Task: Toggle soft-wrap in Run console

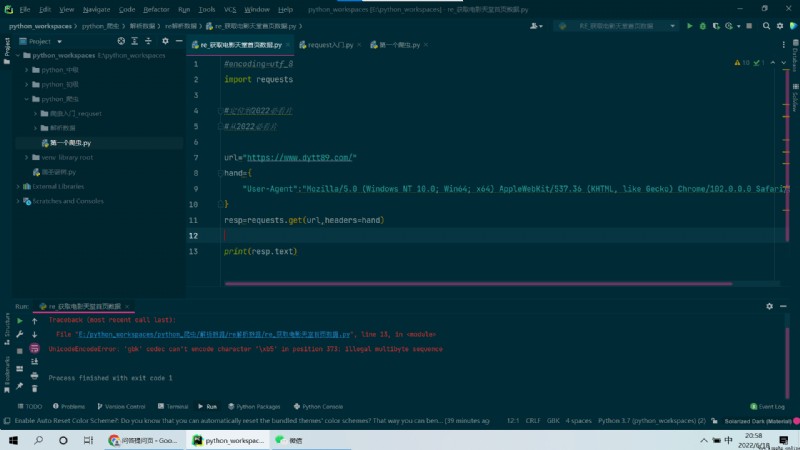Action: click(34, 348)
